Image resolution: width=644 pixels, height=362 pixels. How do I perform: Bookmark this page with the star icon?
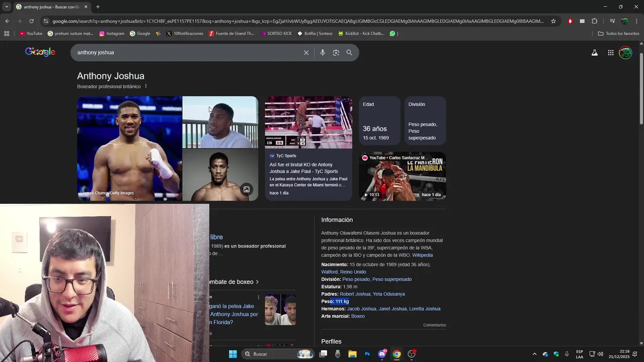553,21
